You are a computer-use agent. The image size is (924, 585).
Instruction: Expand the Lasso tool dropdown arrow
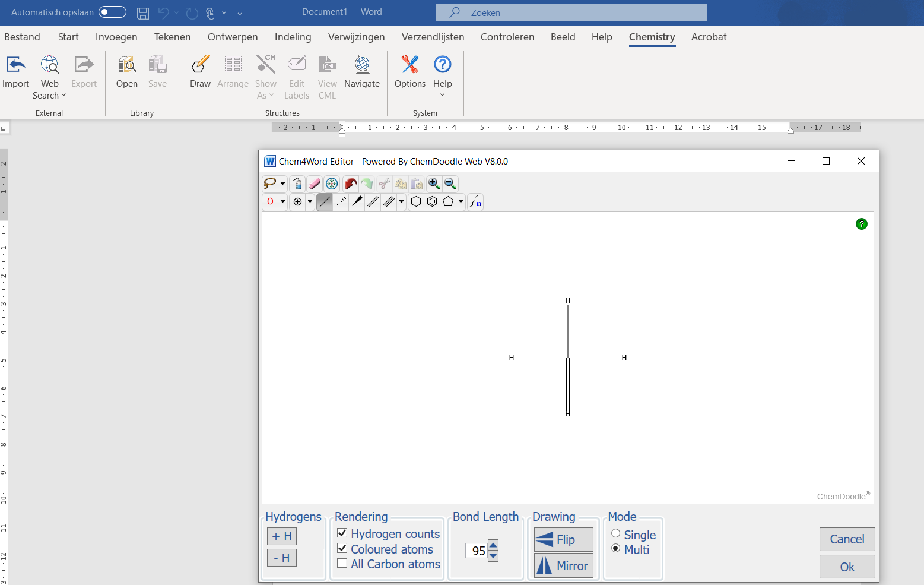pyautogui.click(x=282, y=184)
